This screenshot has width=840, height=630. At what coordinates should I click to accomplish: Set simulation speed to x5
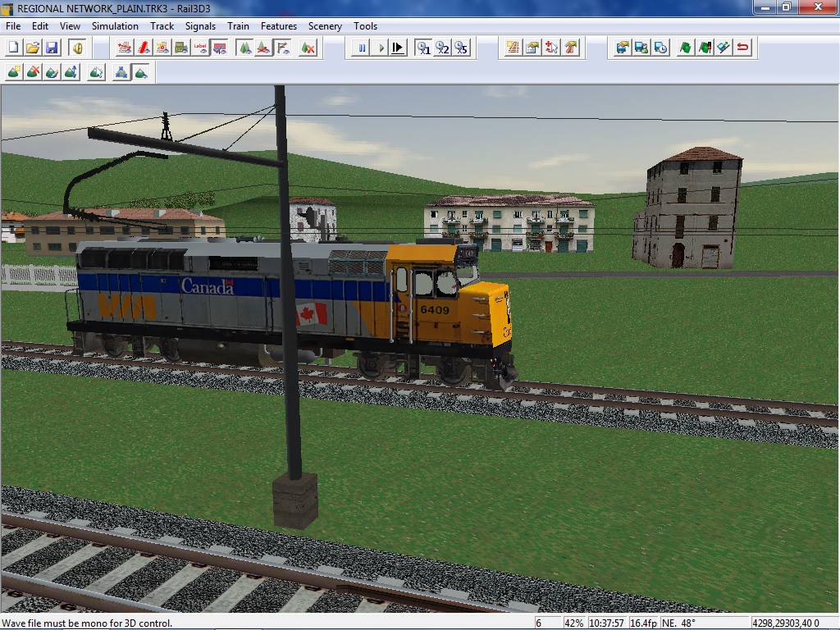click(x=461, y=48)
